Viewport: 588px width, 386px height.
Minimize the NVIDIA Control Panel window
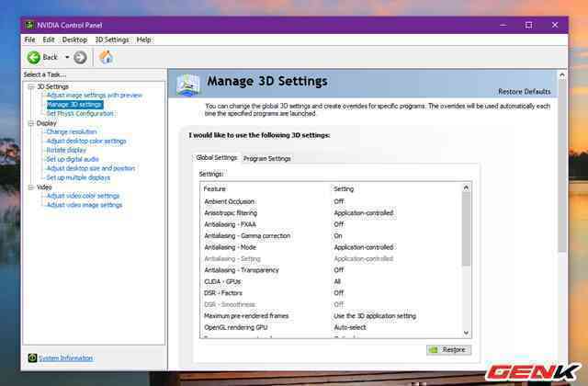pos(503,25)
